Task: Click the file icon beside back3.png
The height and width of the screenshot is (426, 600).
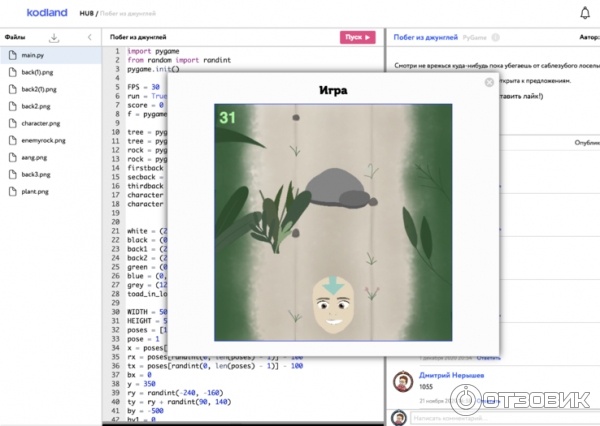Action: tap(11, 174)
